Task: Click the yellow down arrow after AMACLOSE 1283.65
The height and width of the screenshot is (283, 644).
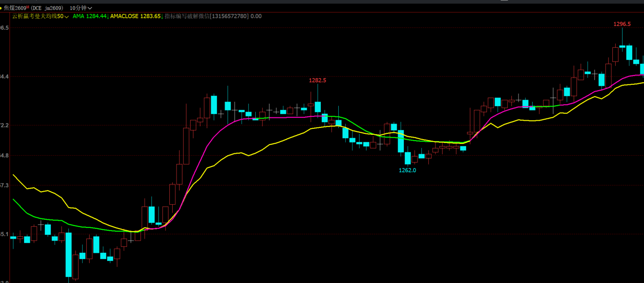Action: [x=162, y=17]
